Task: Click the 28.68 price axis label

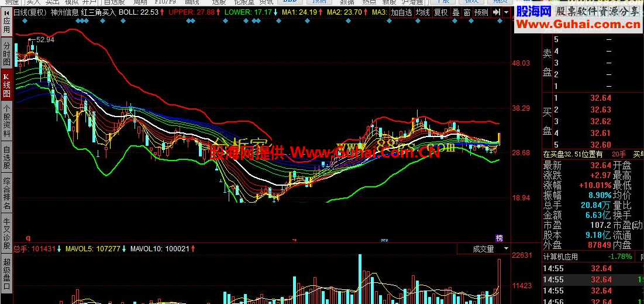Action: pyautogui.click(x=521, y=153)
